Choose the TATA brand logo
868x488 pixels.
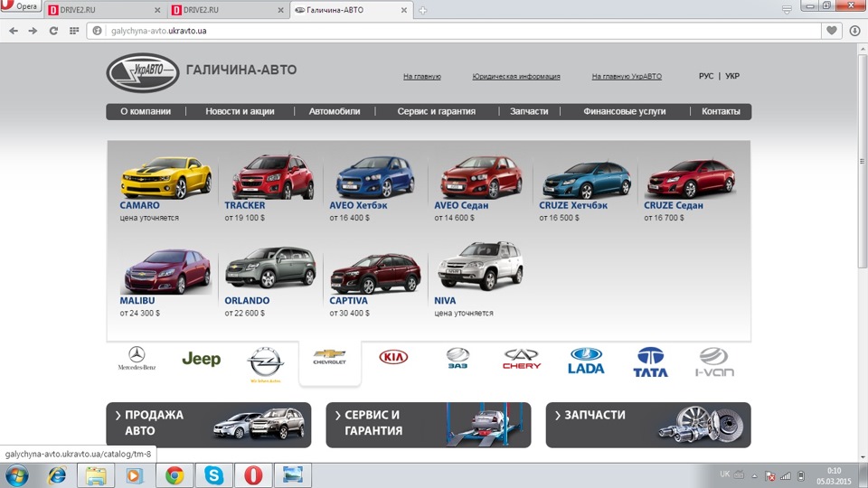coord(650,362)
